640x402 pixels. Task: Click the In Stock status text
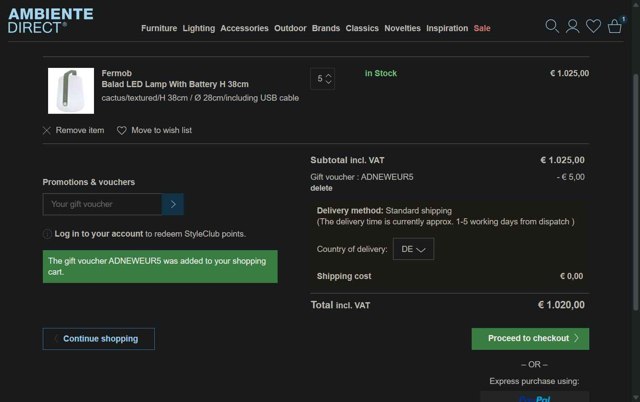coord(380,73)
